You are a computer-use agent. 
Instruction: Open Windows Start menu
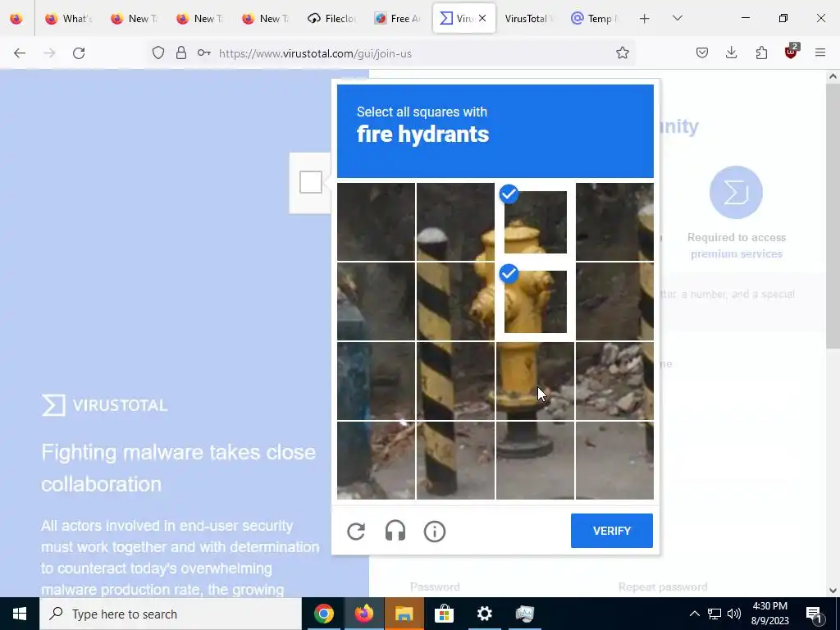(x=20, y=614)
